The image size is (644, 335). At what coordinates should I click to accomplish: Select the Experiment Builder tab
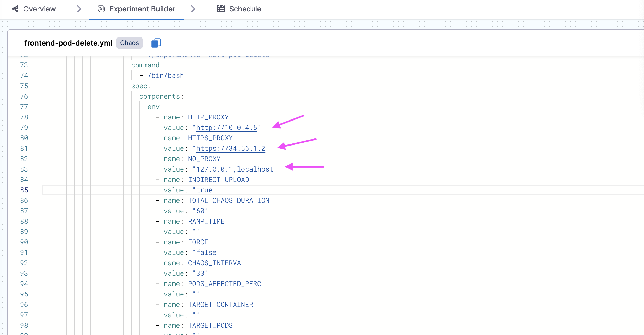click(142, 9)
